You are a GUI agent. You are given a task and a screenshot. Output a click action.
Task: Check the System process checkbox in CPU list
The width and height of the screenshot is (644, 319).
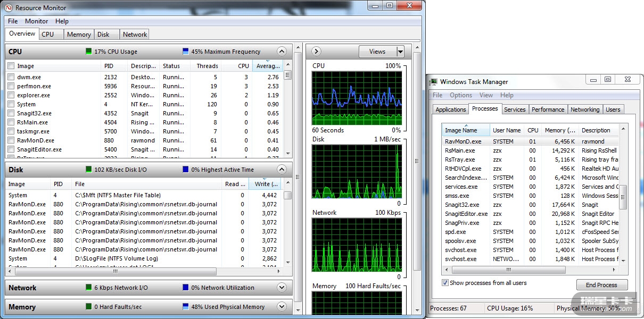click(x=11, y=104)
